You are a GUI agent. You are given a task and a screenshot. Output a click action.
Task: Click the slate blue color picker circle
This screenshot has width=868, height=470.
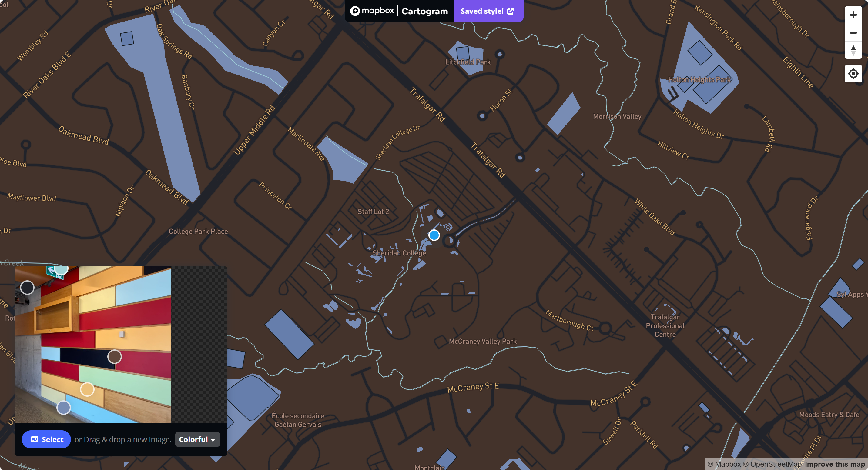pyautogui.click(x=63, y=408)
